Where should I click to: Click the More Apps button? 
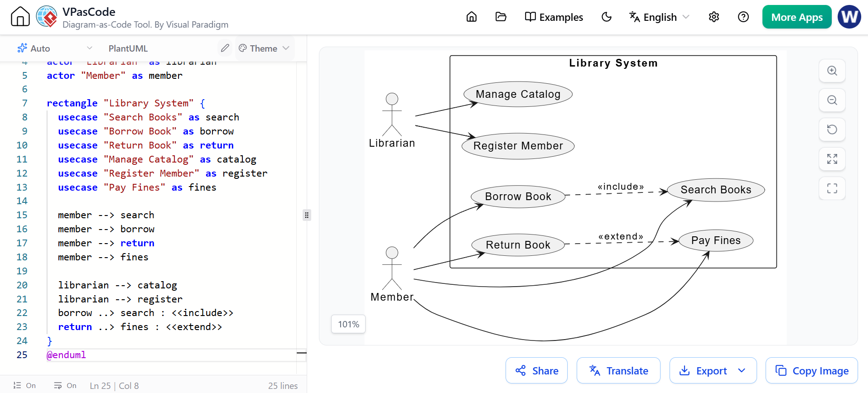796,17
